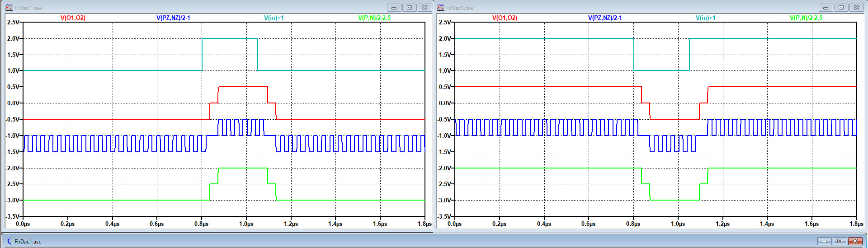Click the left FirDac1.raw title text
Viewport: 868px width, 248px height.
coord(28,8)
